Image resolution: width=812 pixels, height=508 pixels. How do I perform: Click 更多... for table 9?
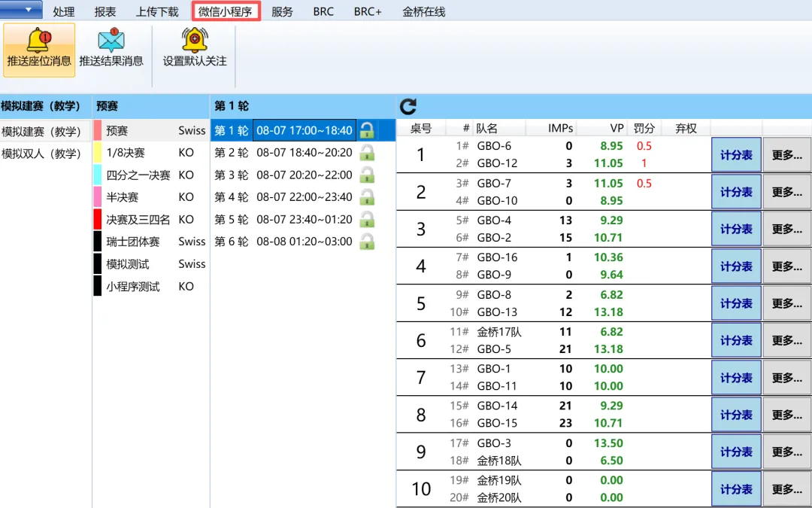787,452
